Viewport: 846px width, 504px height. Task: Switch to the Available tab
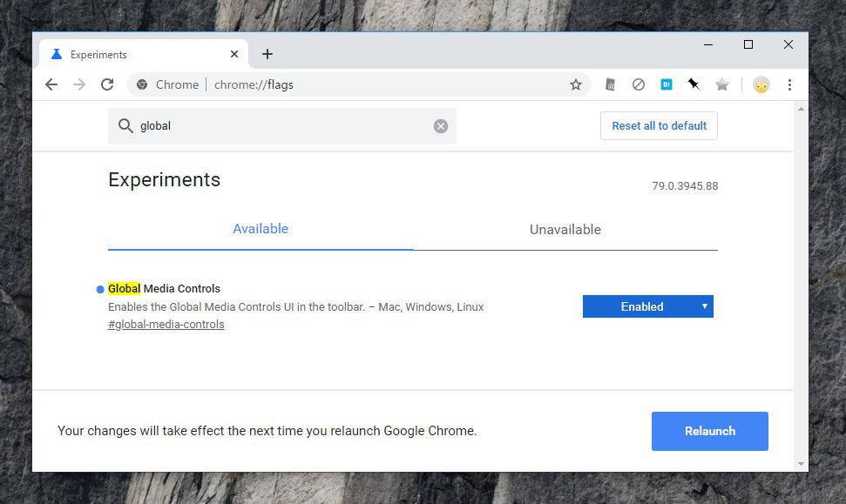[x=261, y=229]
